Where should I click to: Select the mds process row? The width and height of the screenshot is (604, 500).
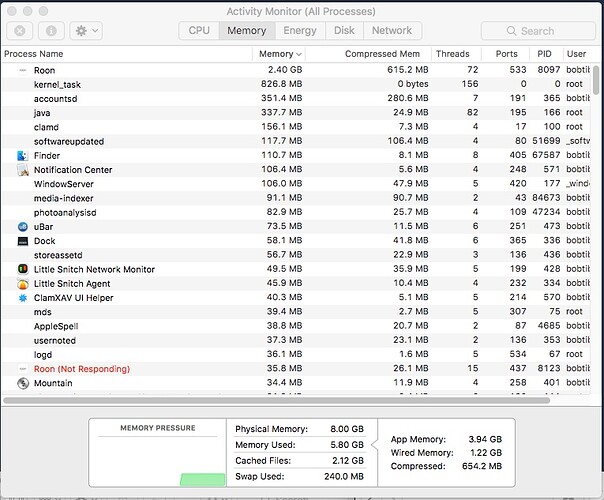(296, 312)
